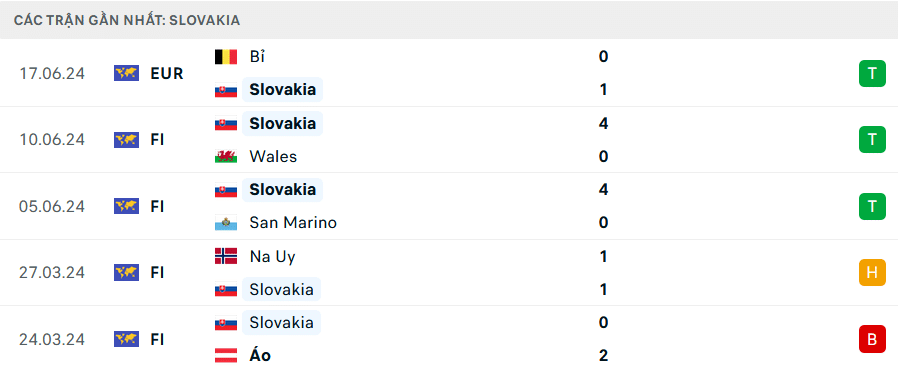The image size is (898, 372).
Task: Click the orange H draw badge
Action: coord(872,272)
